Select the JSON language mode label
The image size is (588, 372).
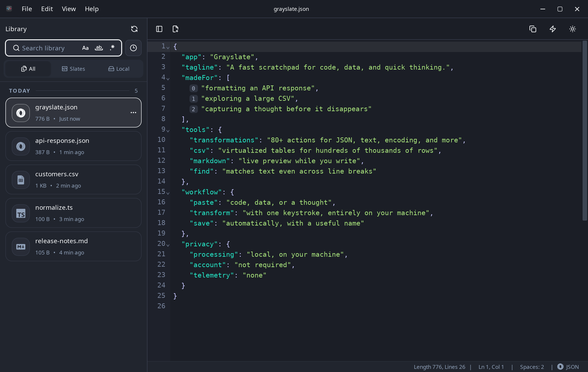click(572, 367)
